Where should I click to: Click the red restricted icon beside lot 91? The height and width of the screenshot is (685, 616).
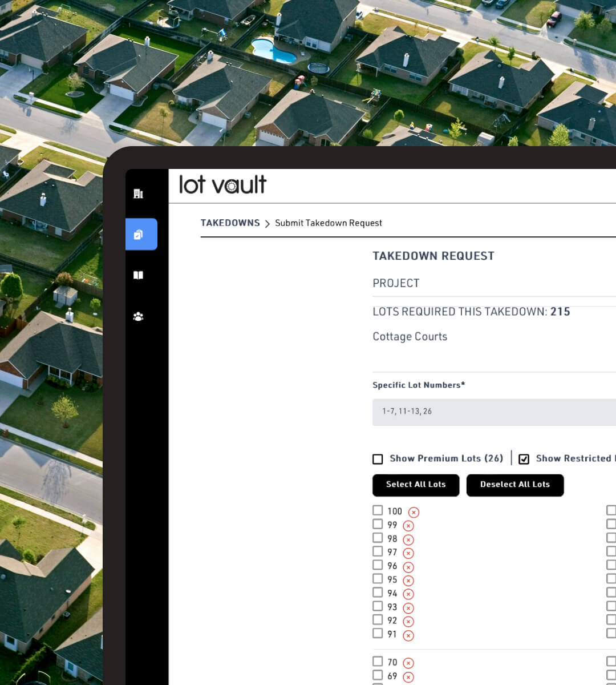coord(408,635)
